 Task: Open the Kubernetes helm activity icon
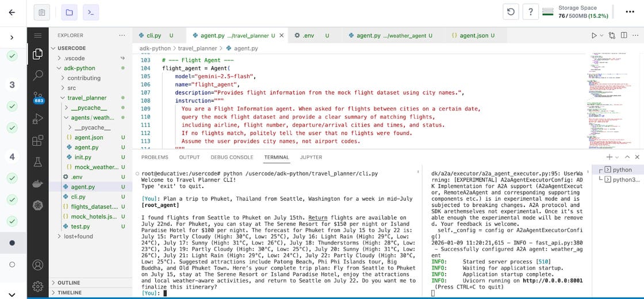coord(38,205)
